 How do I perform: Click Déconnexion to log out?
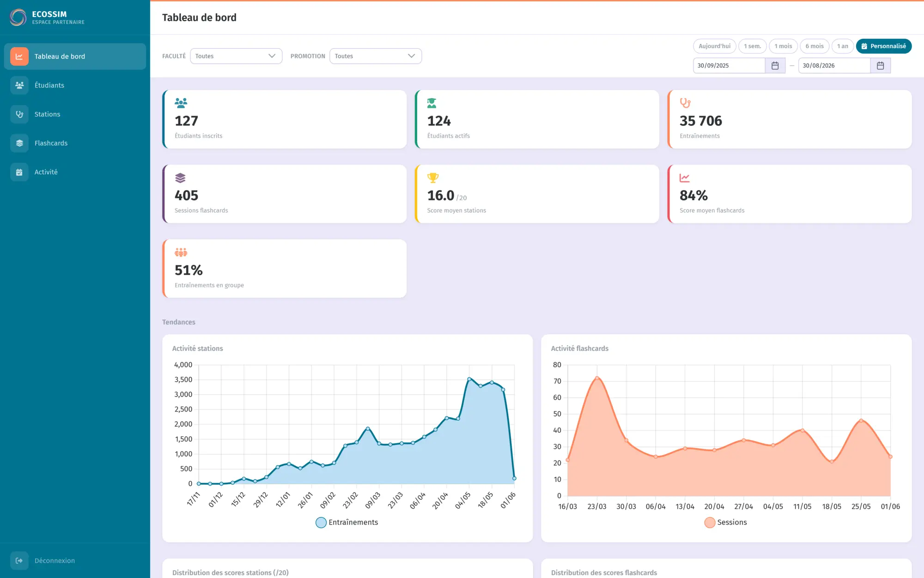75,560
